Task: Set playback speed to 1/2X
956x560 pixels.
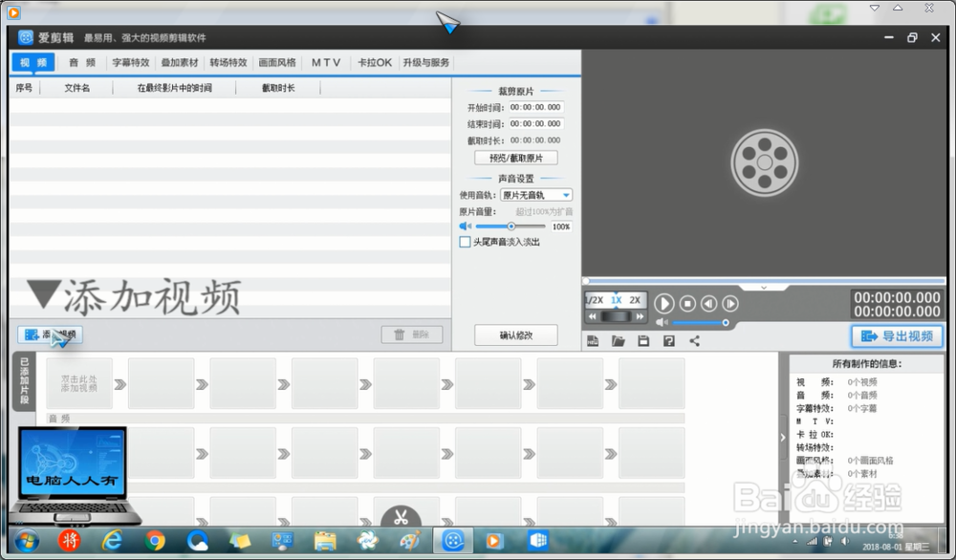Action: click(x=595, y=300)
